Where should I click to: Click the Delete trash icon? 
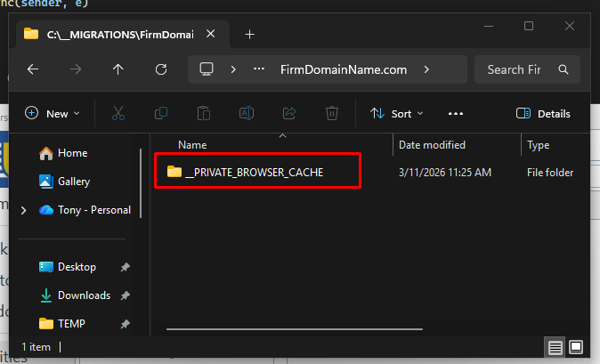pos(332,113)
